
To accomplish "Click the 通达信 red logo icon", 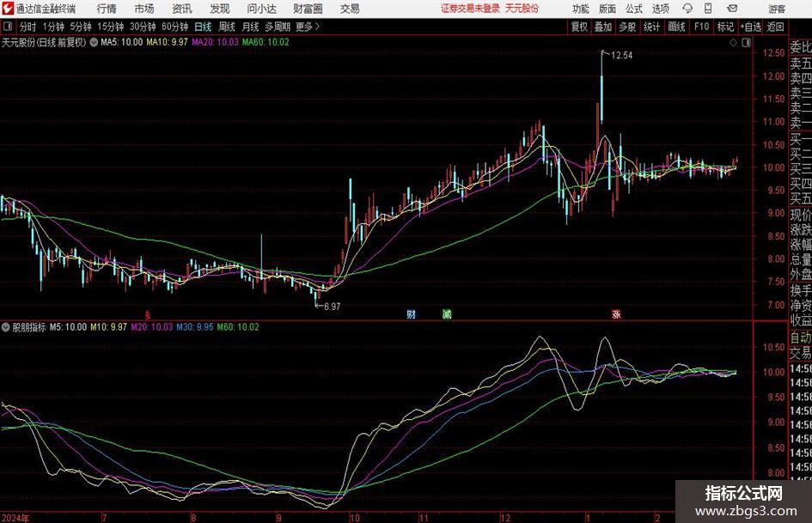I will click(8, 9).
